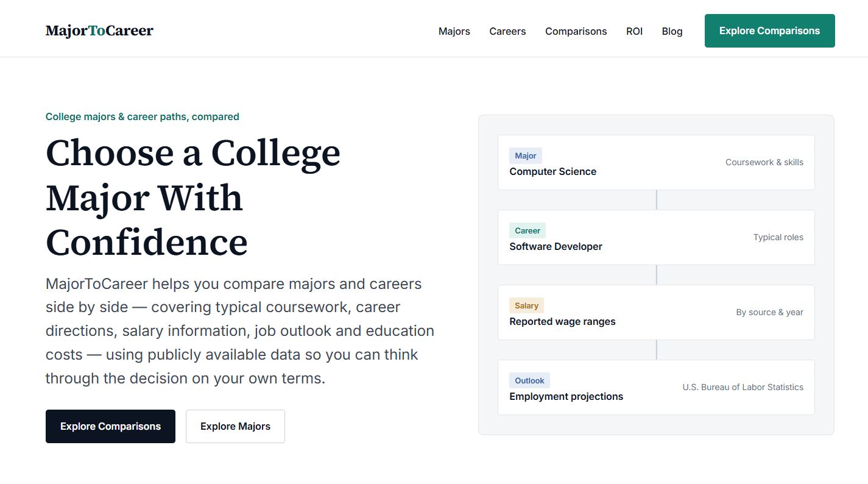Click the orange Salary badge

[x=526, y=305]
